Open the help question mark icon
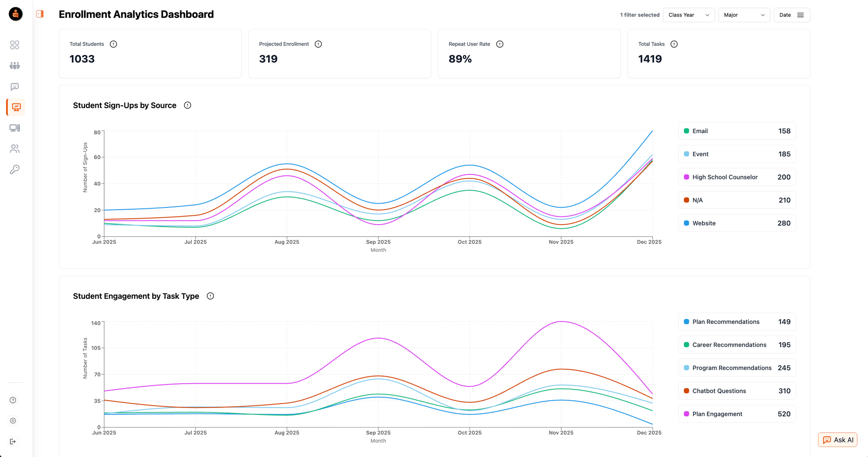868x457 pixels. 13,400
